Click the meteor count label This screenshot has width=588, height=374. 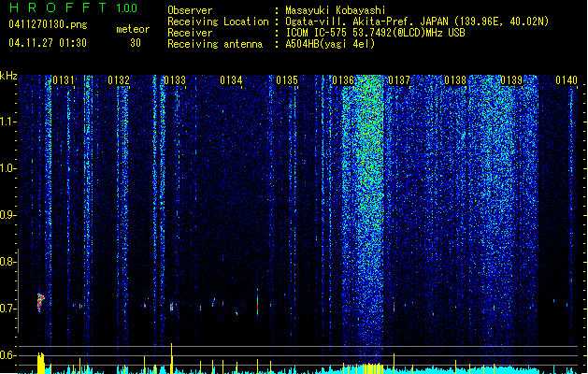(x=133, y=29)
